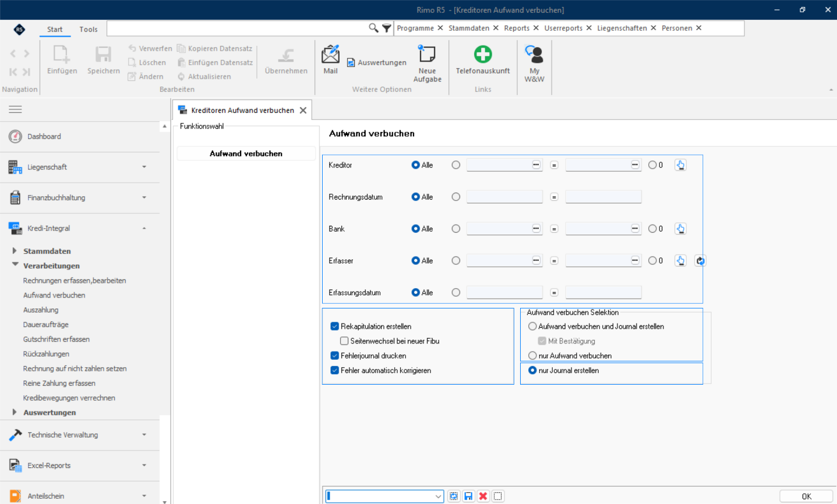Toggle Rekapitulation erstellen checkbox
Screen dimensions: 837x504
click(x=335, y=326)
